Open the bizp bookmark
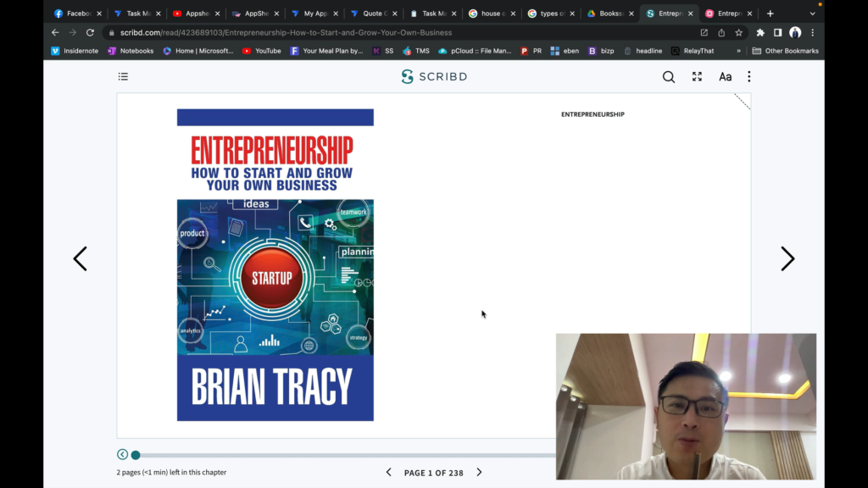The image size is (868, 488). (601, 51)
